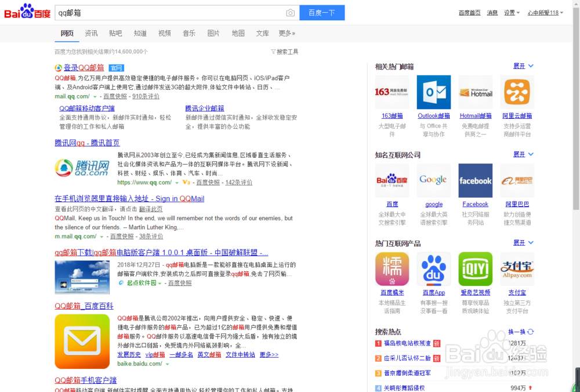Screen dimensions: 580x392
Task: Click the Alibaba logo tile
Action: click(517, 180)
